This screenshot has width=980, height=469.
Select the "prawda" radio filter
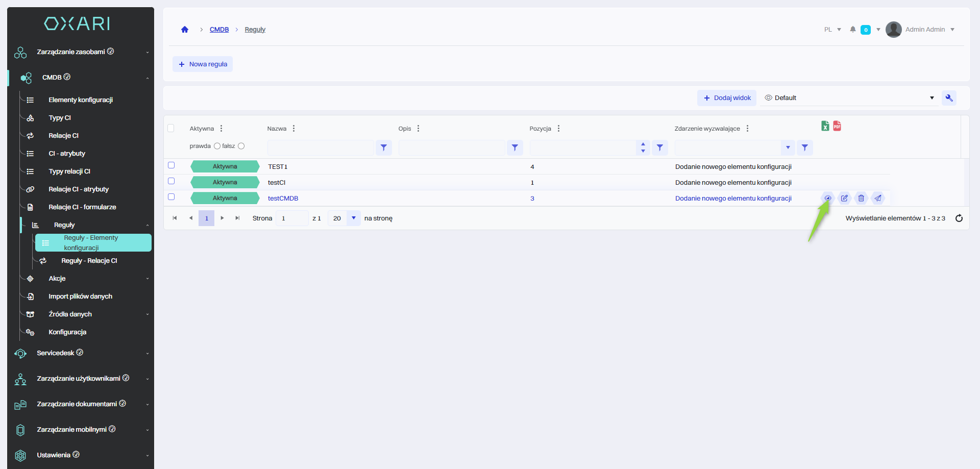pos(217,146)
